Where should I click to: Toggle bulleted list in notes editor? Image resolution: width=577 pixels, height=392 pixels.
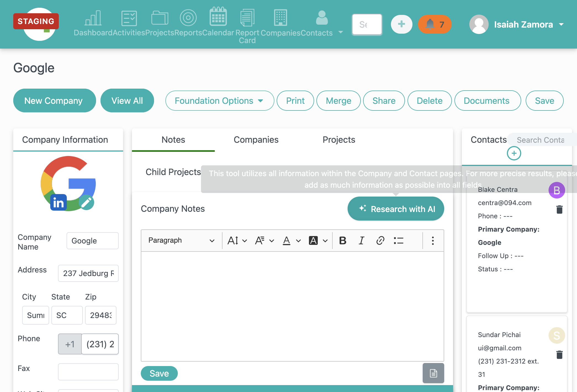[399, 241]
